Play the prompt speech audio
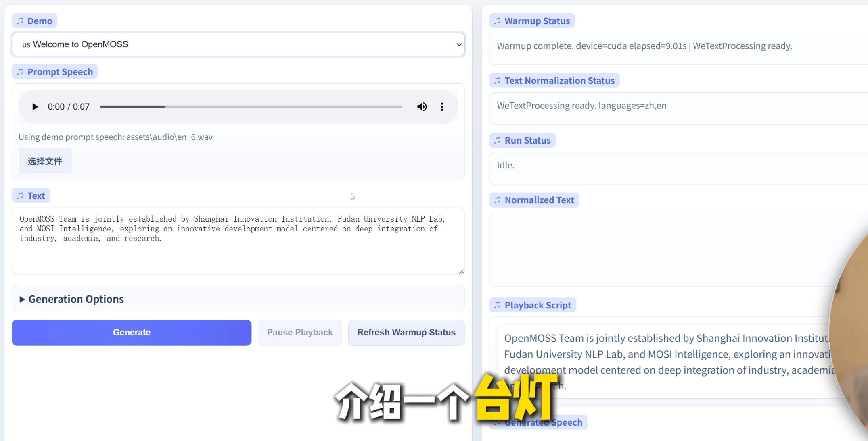This screenshot has width=868, height=441. click(x=35, y=107)
